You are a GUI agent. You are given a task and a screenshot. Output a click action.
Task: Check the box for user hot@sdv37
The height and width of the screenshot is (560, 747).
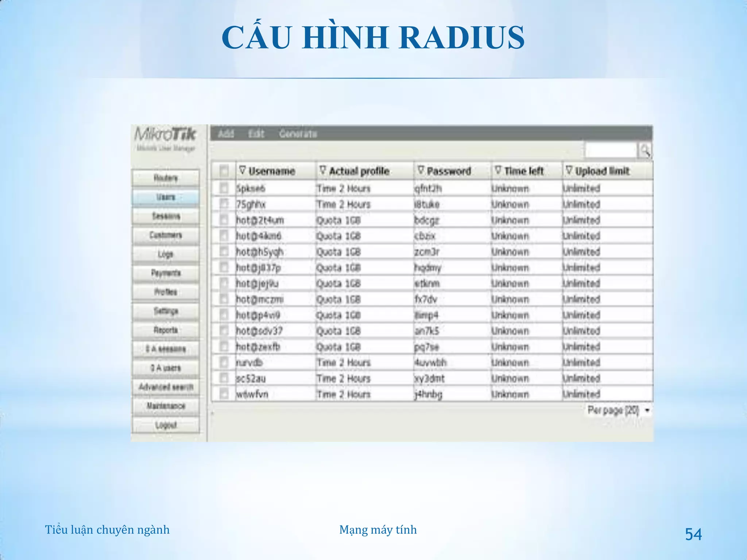(224, 331)
